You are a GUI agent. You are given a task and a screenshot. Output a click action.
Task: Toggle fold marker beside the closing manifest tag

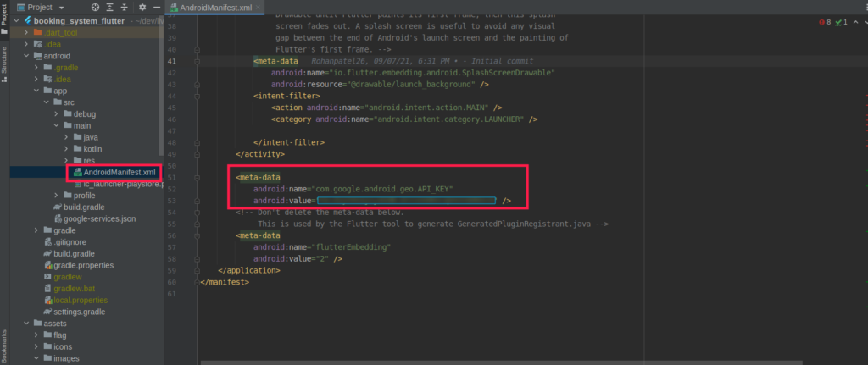(x=197, y=282)
